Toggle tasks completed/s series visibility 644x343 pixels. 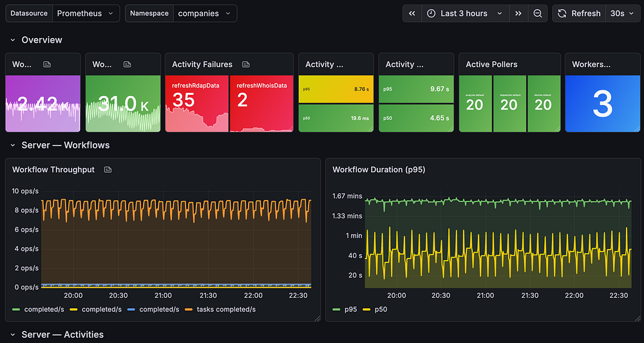[227, 309]
